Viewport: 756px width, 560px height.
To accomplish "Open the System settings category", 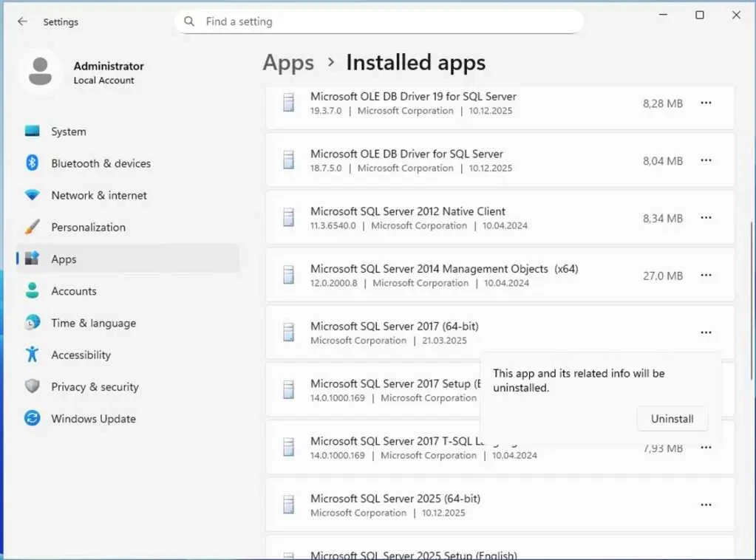I will coord(68,132).
